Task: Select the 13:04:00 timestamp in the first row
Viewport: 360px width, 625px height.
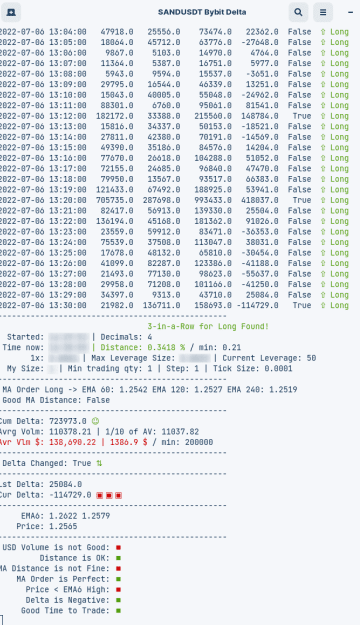Action: [x=43, y=32]
